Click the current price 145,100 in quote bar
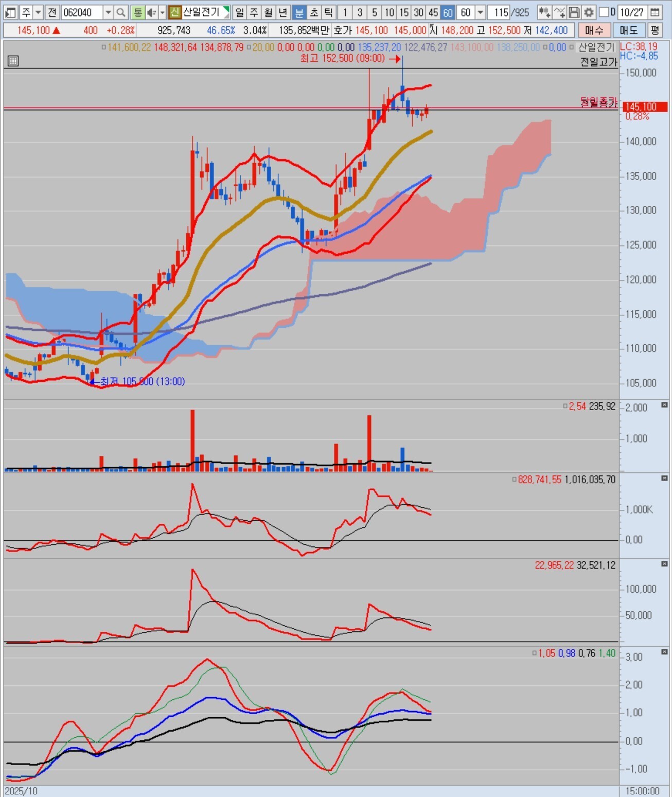The height and width of the screenshot is (797, 672). (x=34, y=30)
